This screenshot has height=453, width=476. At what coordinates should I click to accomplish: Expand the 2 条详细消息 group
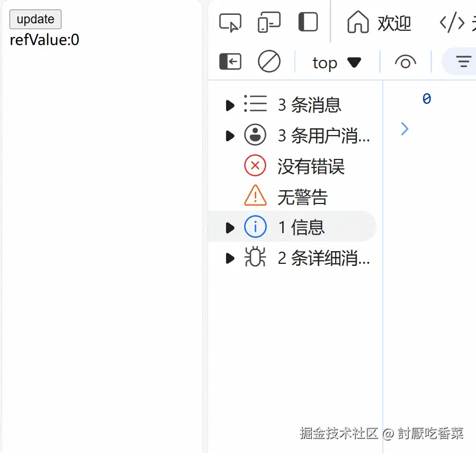230,258
